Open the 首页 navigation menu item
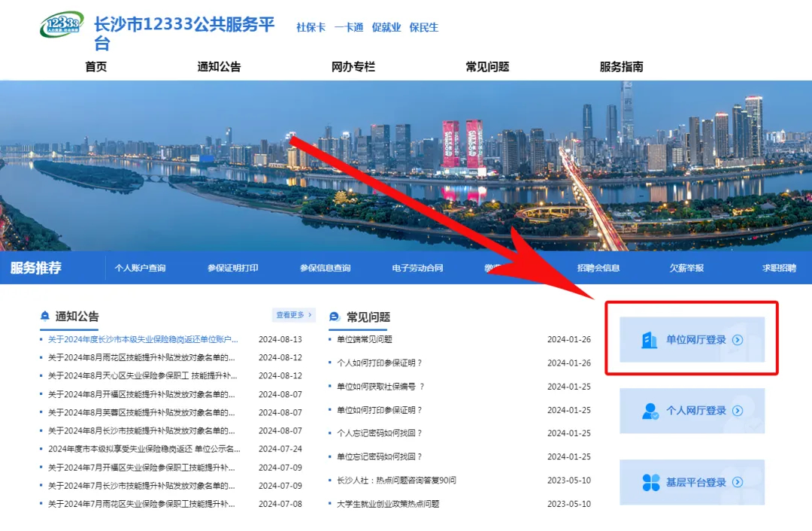Image resolution: width=812 pixels, height=531 pixels. 95,67
